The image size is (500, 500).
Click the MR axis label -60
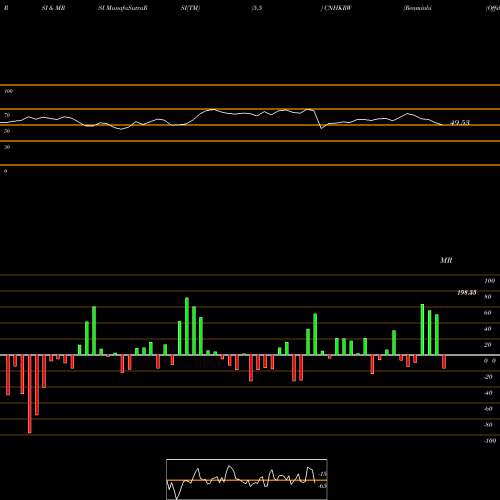click(488, 409)
